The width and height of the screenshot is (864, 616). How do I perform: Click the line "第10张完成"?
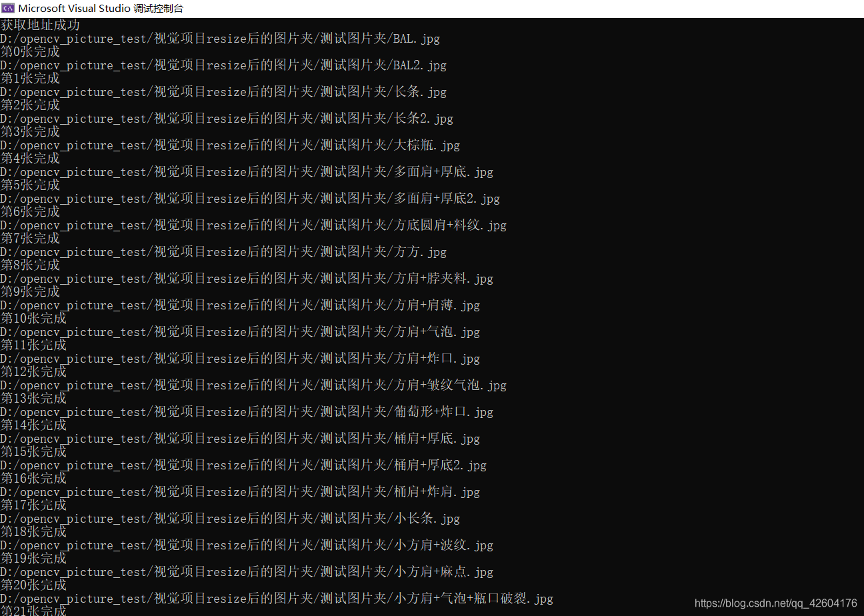[33, 319]
